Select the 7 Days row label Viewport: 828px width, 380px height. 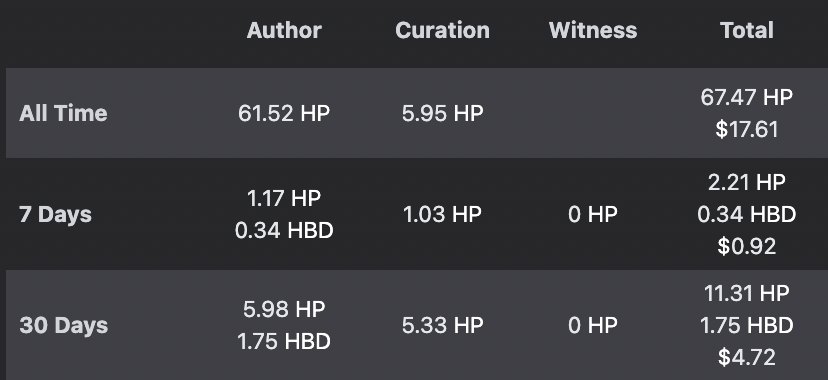point(55,215)
